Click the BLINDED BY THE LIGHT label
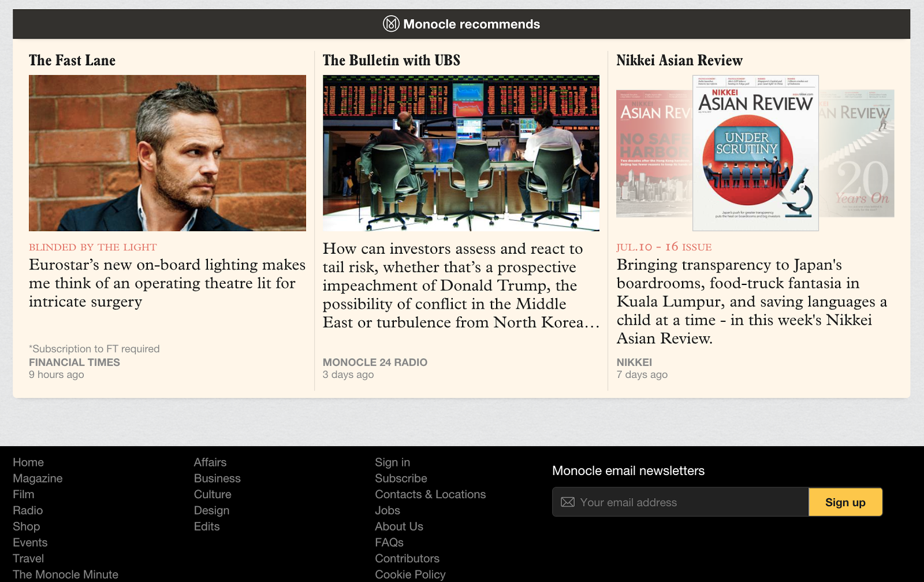 (93, 247)
